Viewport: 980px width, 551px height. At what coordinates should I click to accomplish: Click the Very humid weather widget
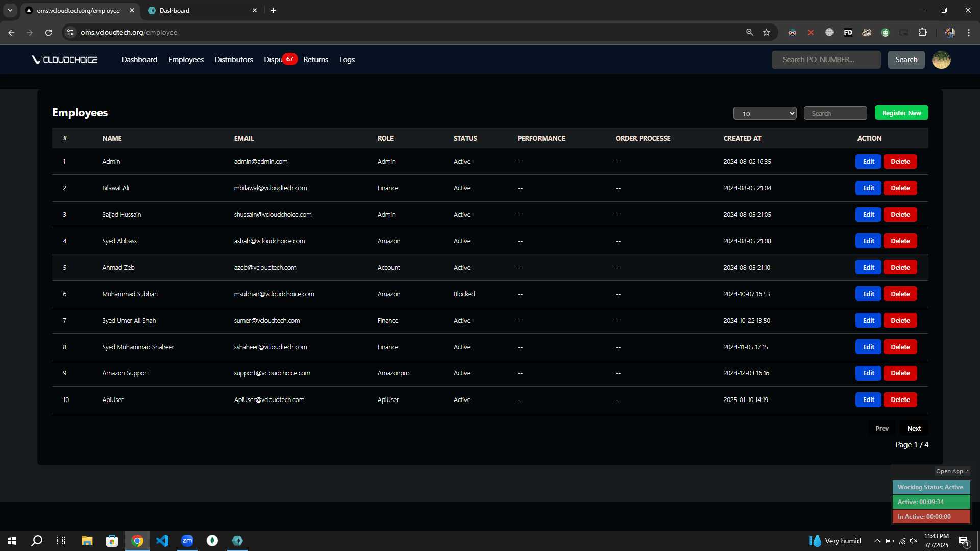pos(835,541)
